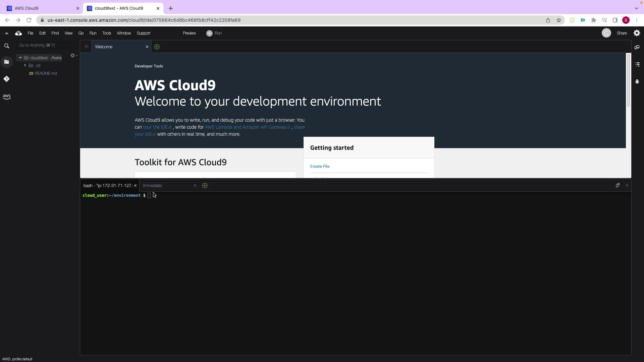Expand the .c9 folder

[x=25, y=65]
